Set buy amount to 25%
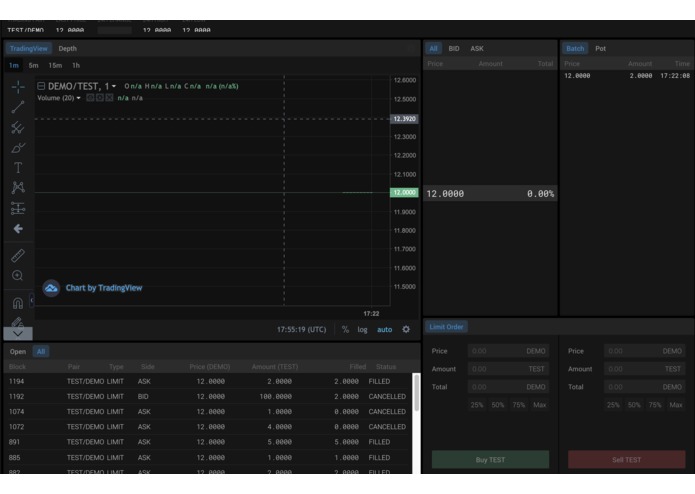This screenshot has height=494, width=695. [477, 405]
